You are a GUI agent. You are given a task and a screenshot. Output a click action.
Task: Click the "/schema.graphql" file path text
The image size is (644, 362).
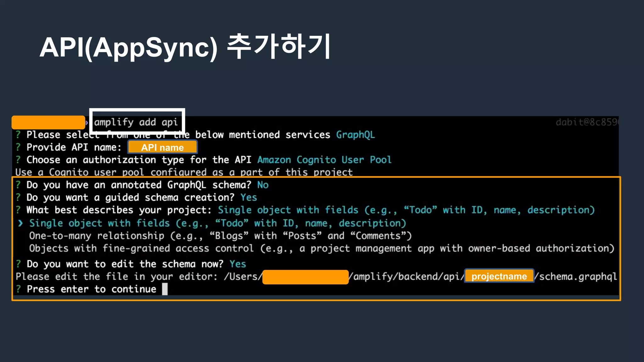tap(576, 276)
